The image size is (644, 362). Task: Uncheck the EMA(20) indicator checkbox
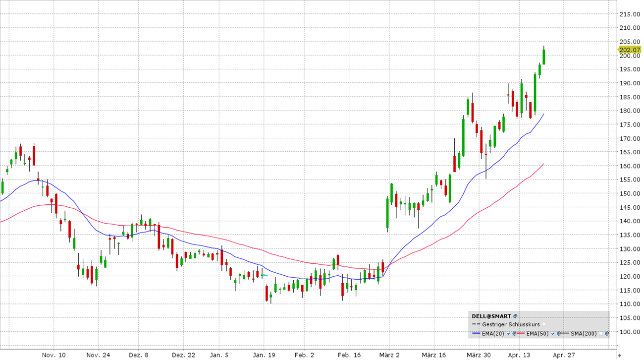pyautogui.click(x=508, y=334)
